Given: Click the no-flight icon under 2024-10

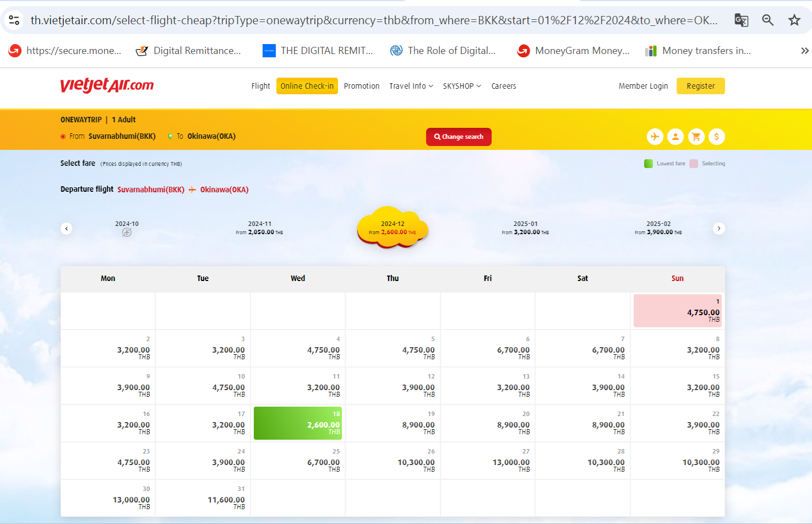Looking at the screenshot, I should click(127, 233).
